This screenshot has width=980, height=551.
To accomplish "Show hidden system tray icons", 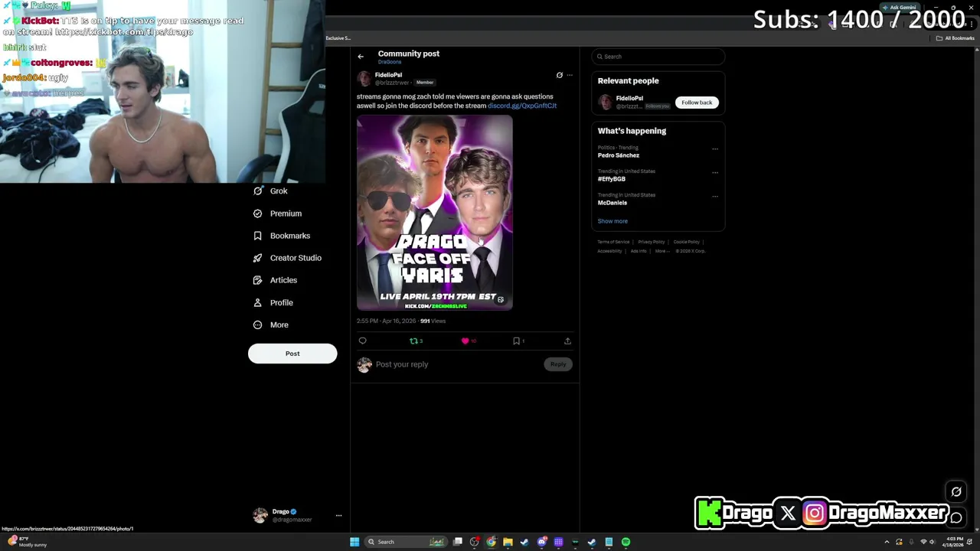I will 887,542.
